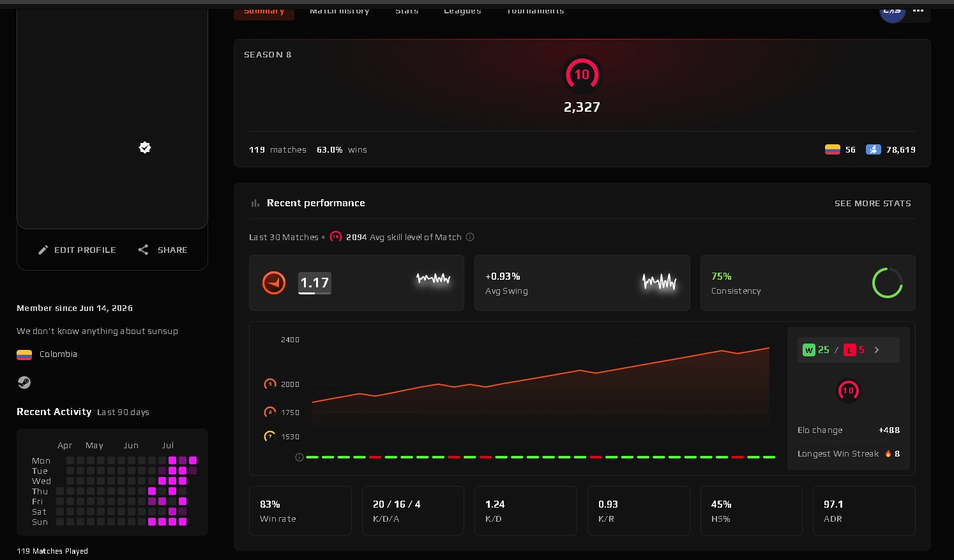Click the 0.93 K/R card
This screenshot has height=560, width=954.
pos(639,511)
